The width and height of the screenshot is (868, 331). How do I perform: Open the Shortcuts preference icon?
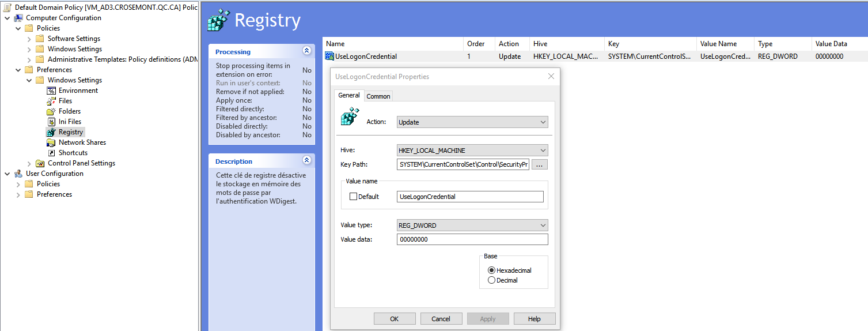pyautogui.click(x=51, y=153)
